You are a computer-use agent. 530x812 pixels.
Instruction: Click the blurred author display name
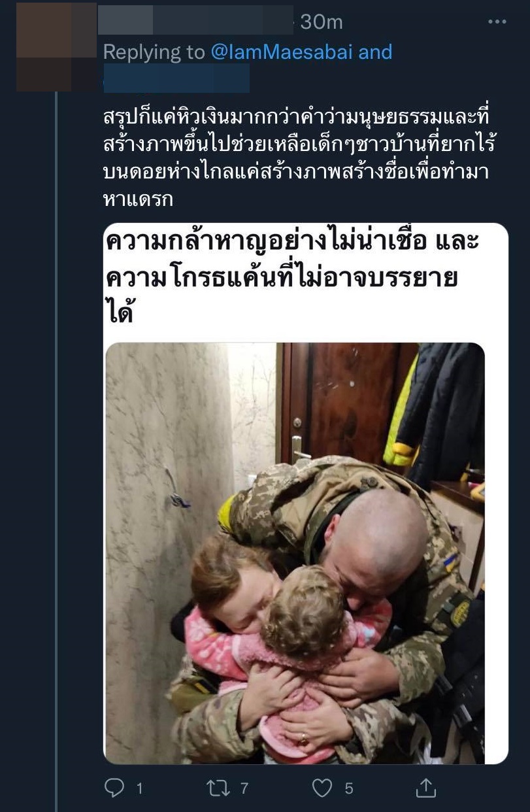click(x=196, y=20)
